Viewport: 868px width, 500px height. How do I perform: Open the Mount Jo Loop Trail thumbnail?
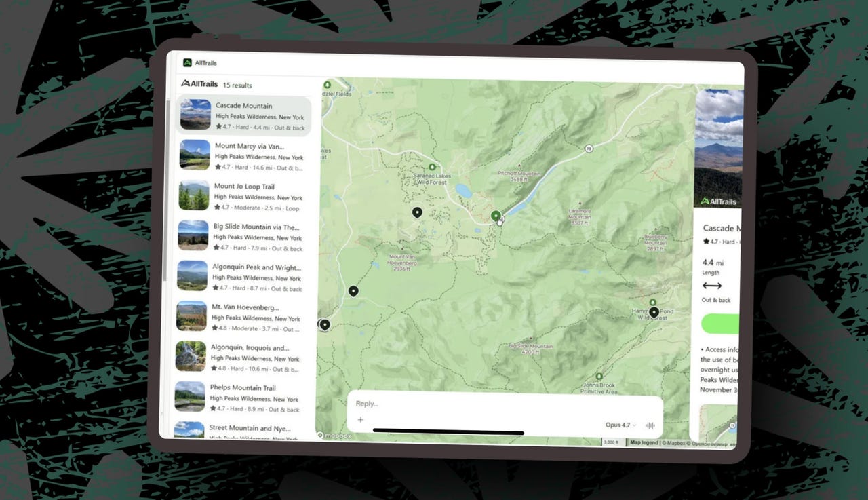pos(194,196)
